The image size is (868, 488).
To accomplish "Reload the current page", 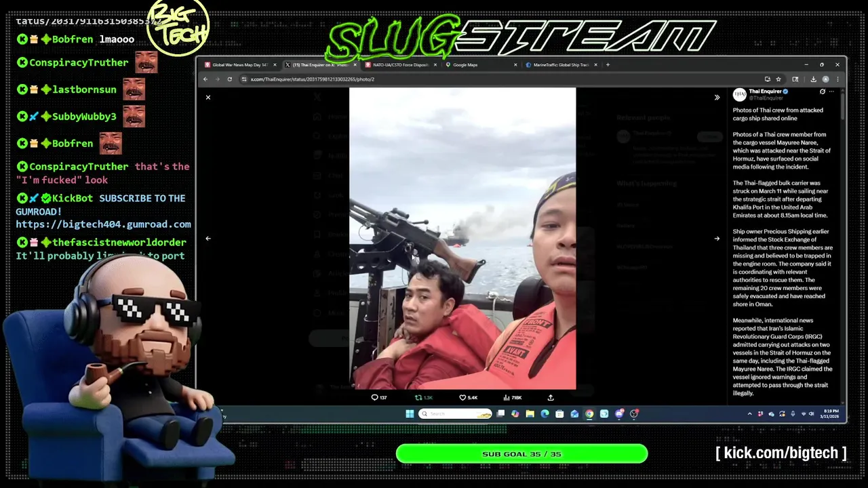I will coord(230,79).
